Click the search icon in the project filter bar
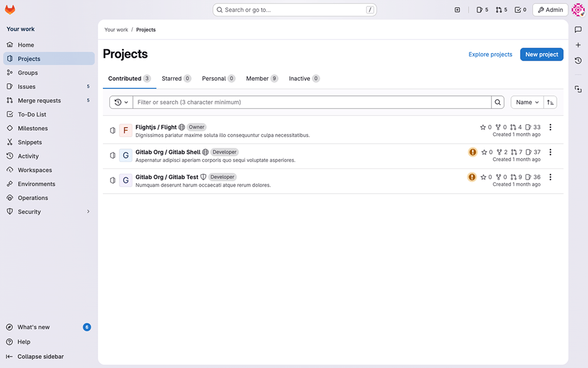588x368 pixels. click(x=497, y=102)
